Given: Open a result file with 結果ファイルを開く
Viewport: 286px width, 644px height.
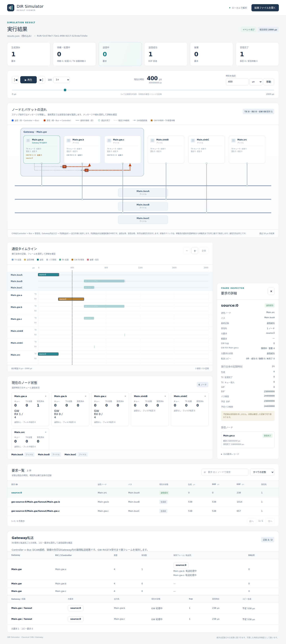Looking at the screenshot, I should click(265, 8).
